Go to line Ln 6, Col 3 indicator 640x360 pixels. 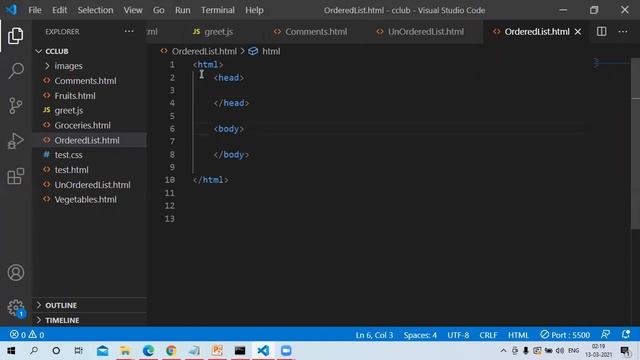point(374,335)
